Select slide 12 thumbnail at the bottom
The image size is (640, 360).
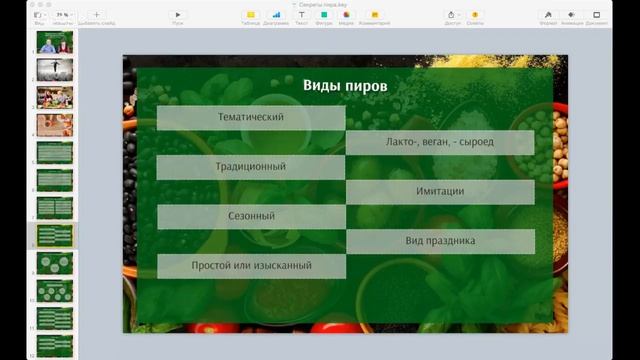click(55, 346)
